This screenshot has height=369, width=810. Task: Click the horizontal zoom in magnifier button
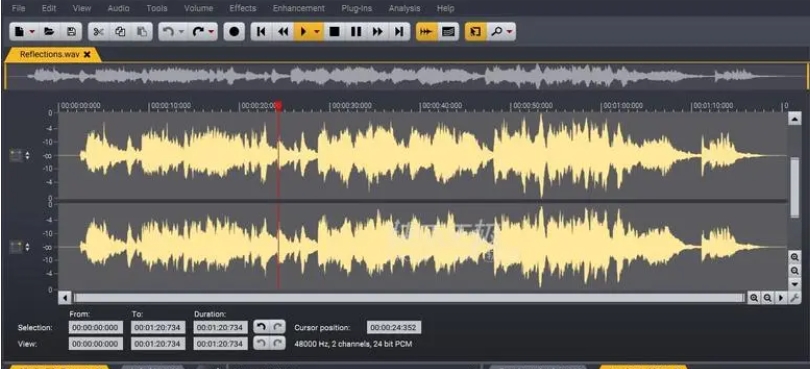[754, 298]
